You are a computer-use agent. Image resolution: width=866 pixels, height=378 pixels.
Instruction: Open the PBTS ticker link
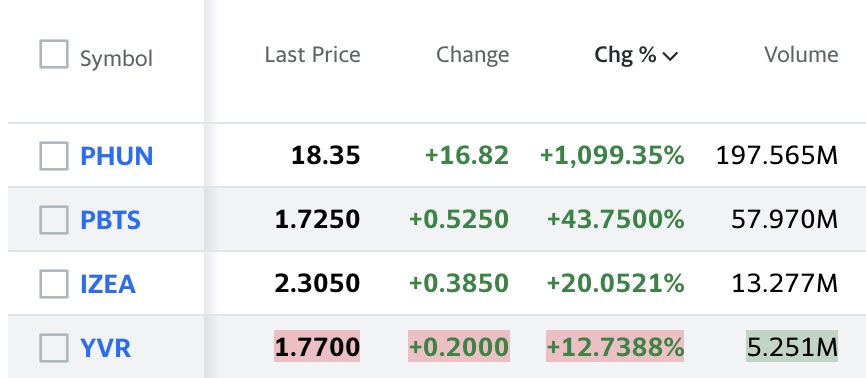[110, 220]
